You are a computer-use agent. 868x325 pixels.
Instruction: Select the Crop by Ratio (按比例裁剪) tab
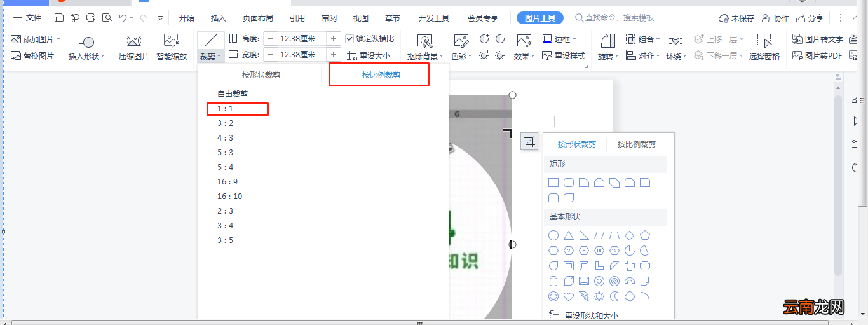(381, 75)
